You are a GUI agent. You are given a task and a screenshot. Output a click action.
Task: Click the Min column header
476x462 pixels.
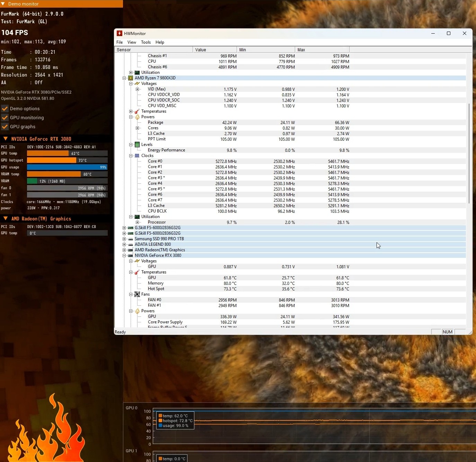[x=266, y=50]
